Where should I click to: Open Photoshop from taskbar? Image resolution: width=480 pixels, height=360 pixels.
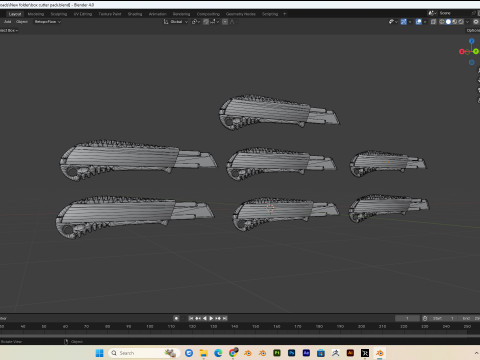tap(292, 353)
